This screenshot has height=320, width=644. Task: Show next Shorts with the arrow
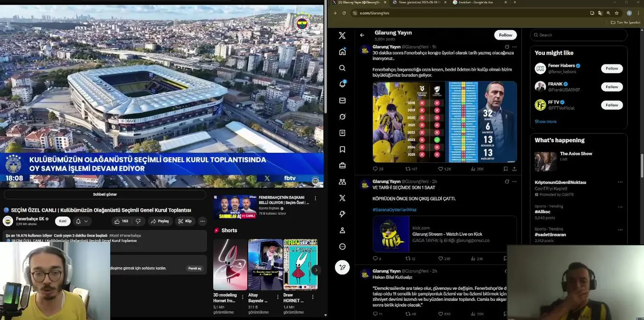pos(316,269)
